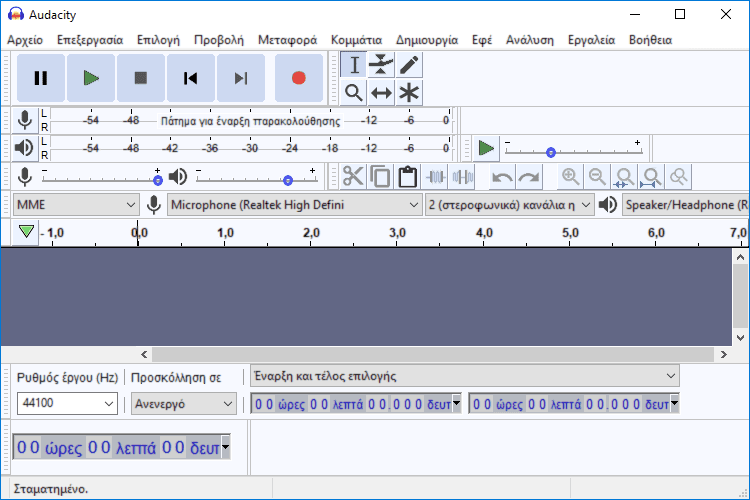Select the Envelope tool
The image size is (750, 500).
381,65
